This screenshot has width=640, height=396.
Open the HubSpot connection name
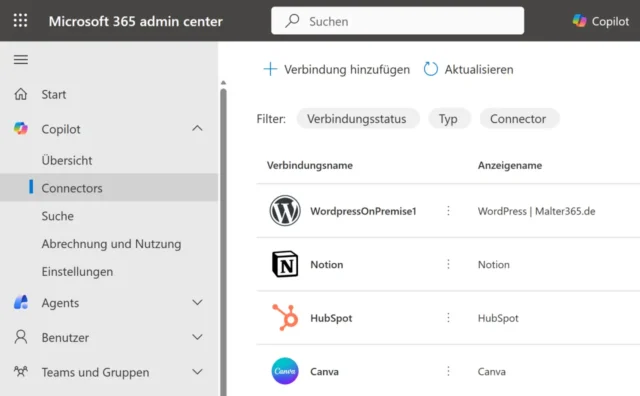(331, 318)
